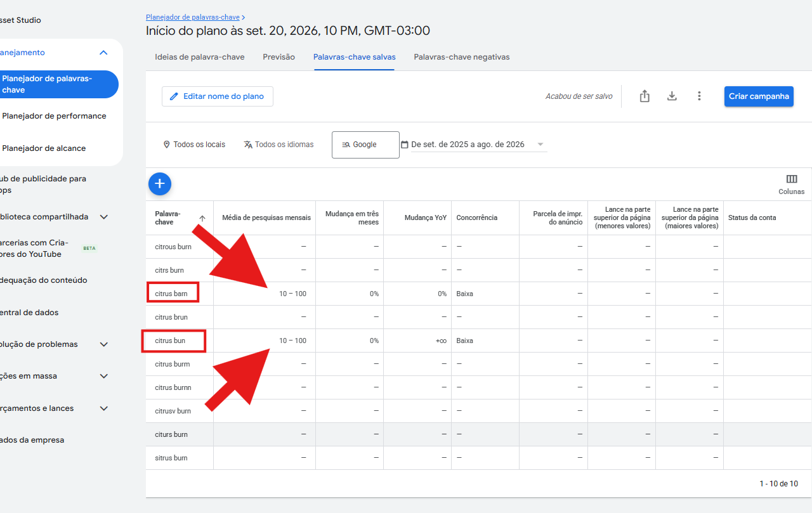Expand Biblioteca compartilhada section

[104, 217]
